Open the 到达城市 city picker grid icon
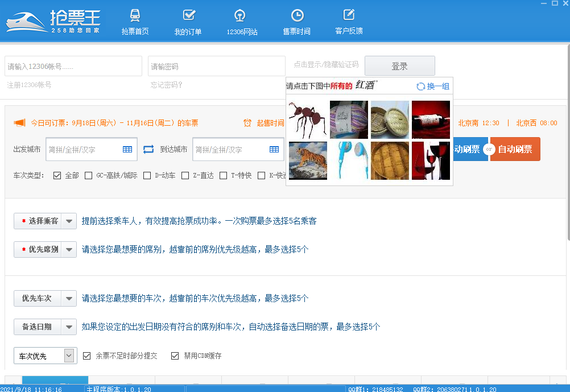This screenshot has width=570, height=392. coord(275,149)
